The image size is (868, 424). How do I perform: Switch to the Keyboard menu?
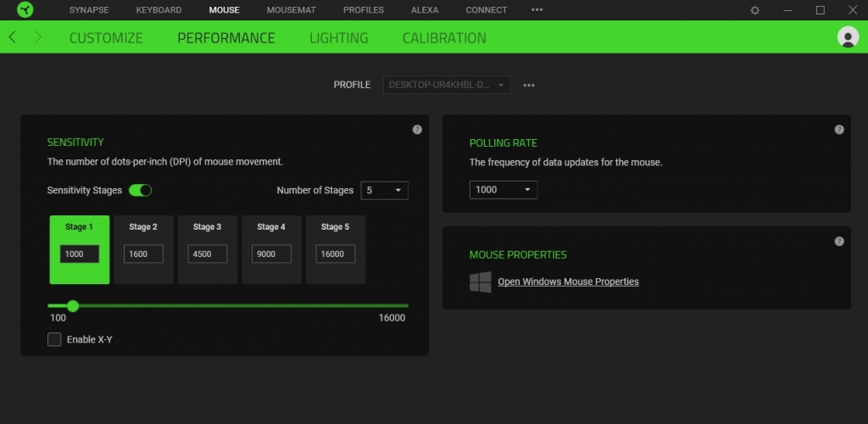click(x=159, y=10)
